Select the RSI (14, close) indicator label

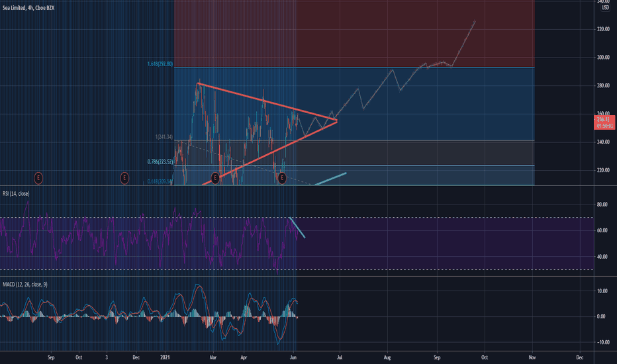click(16, 194)
